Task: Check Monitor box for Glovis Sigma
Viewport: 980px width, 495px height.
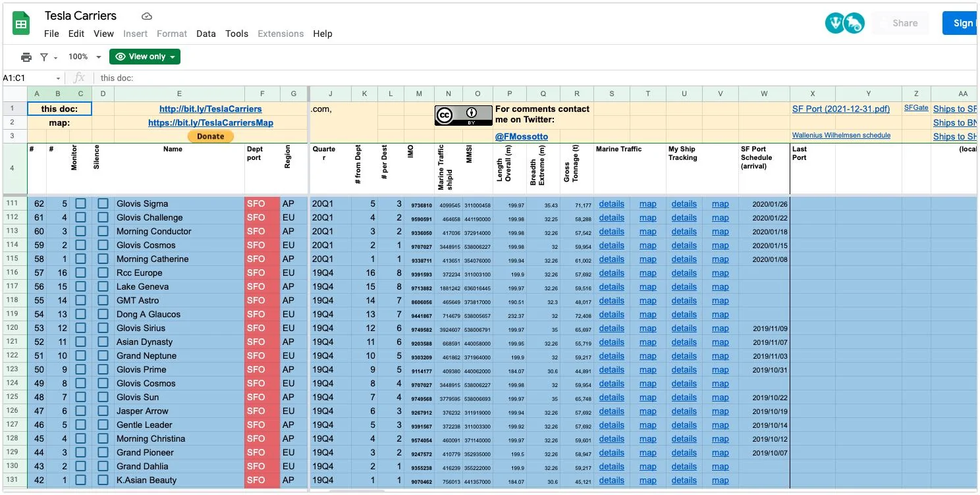Action: tap(80, 204)
